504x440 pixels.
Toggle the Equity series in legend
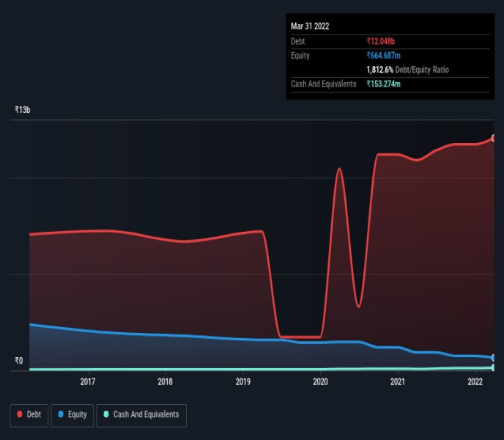(x=72, y=414)
